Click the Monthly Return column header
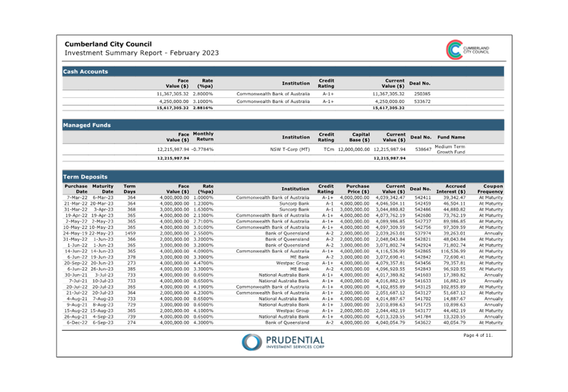 [203, 137]
